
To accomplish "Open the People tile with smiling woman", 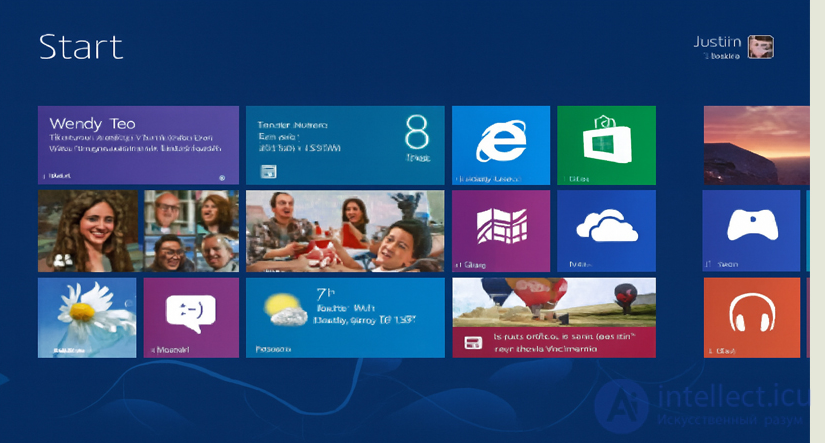I will tap(88, 231).
